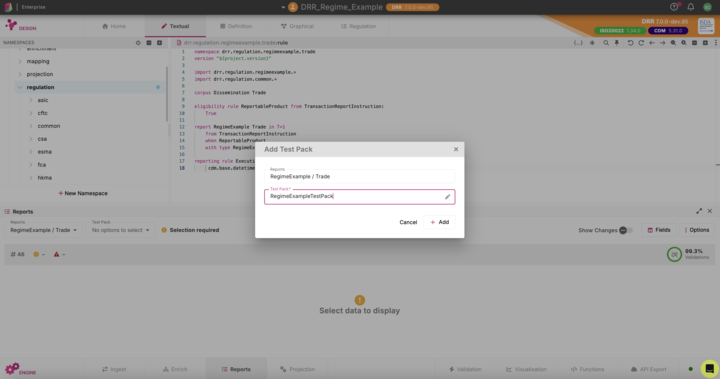This screenshot has width=720, height=379.
Task: Click the locate target icon in Namespaces header
Action: (x=138, y=43)
